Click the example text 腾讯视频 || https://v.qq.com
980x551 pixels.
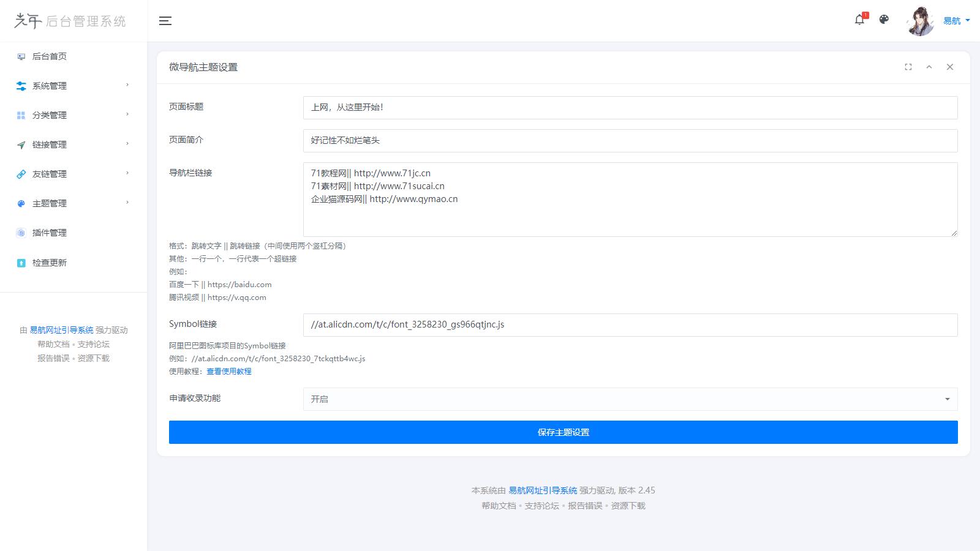218,298
